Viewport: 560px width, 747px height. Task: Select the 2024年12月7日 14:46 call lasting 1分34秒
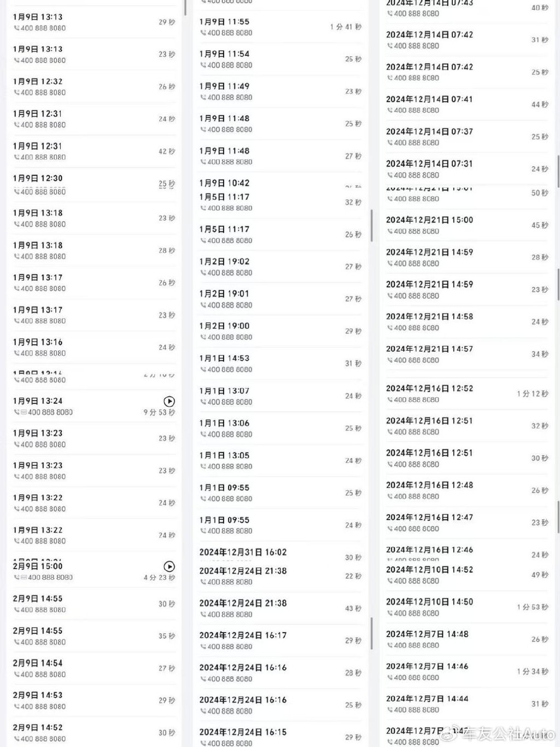coord(467,672)
